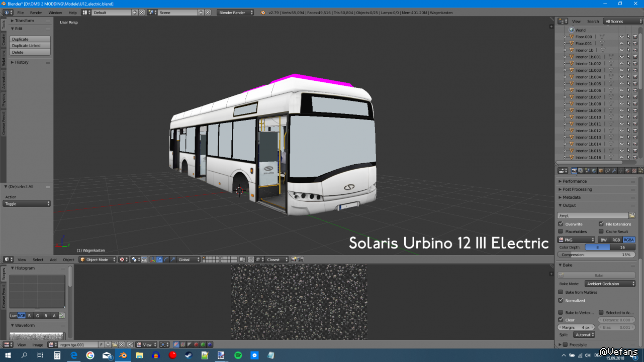The height and width of the screenshot is (362, 644).
Task: Open the Global transform orientation dropdown
Action: click(189, 260)
